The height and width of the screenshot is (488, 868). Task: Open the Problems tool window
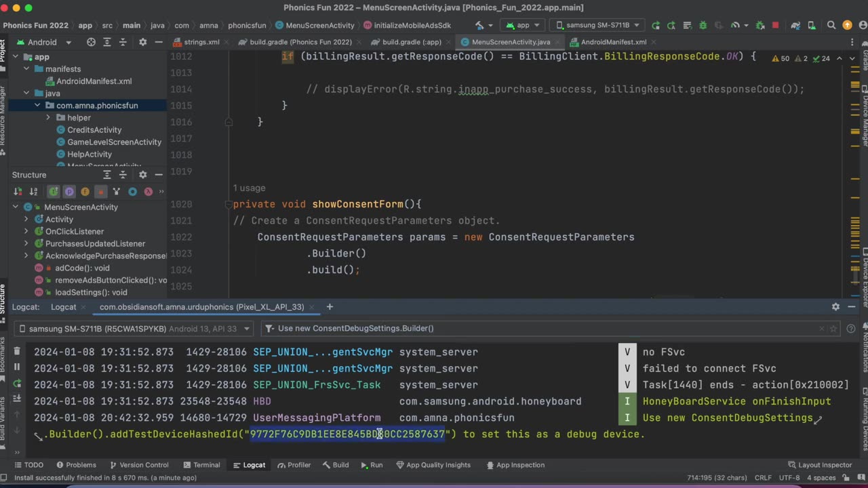(x=76, y=465)
